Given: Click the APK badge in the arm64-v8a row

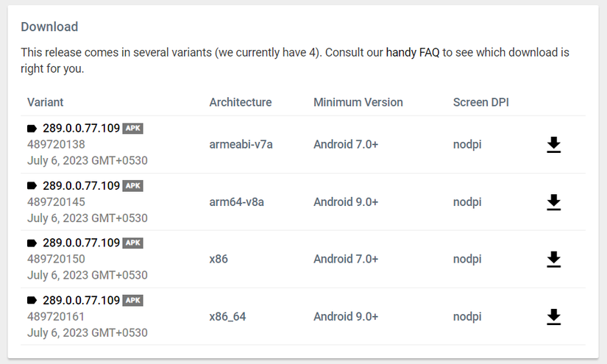Looking at the screenshot, I should [x=132, y=185].
